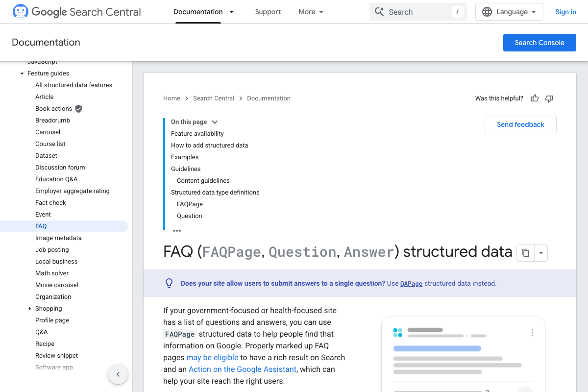Open the copy button's dropdown arrow
Image resolution: width=588 pixels, height=392 pixels.
pyautogui.click(x=541, y=252)
